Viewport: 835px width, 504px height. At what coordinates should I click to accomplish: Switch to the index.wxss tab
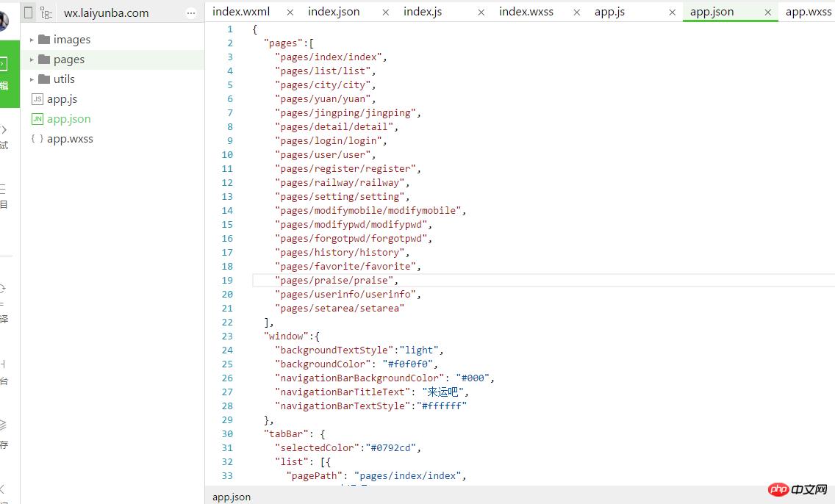tap(526, 12)
